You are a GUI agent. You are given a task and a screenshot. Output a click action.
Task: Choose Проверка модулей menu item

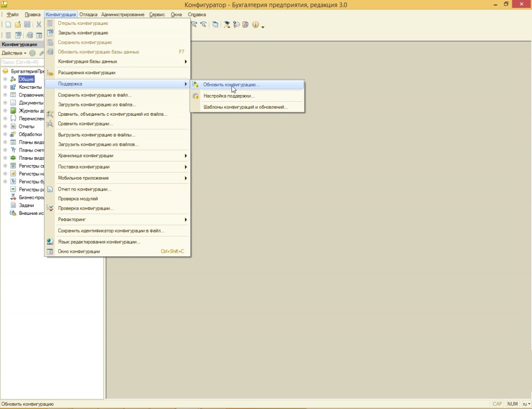pos(117,199)
